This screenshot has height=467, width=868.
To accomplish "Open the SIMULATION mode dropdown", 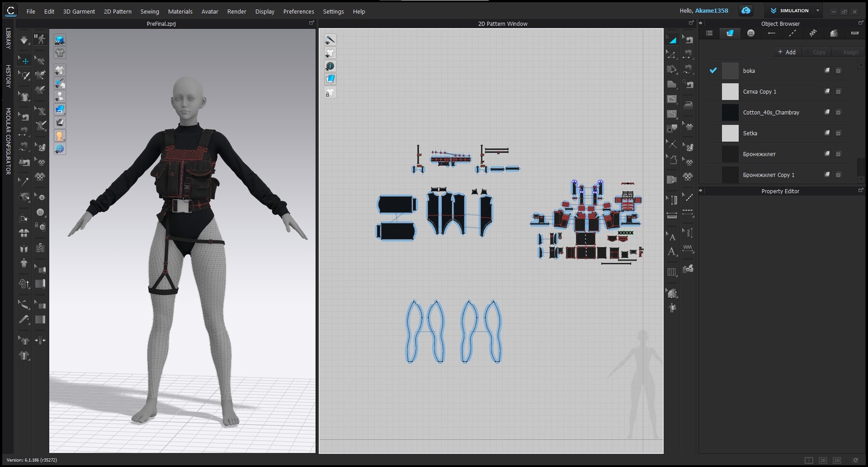I will tap(818, 11).
